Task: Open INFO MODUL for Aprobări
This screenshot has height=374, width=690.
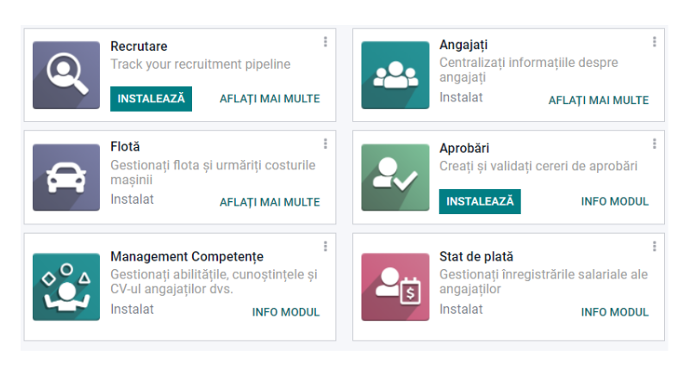Action: pos(615,202)
